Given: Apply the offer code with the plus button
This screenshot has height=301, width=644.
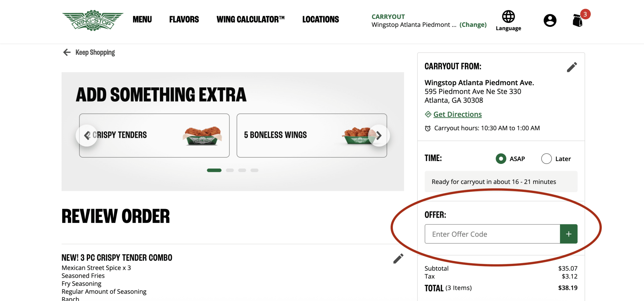Looking at the screenshot, I should [568, 234].
